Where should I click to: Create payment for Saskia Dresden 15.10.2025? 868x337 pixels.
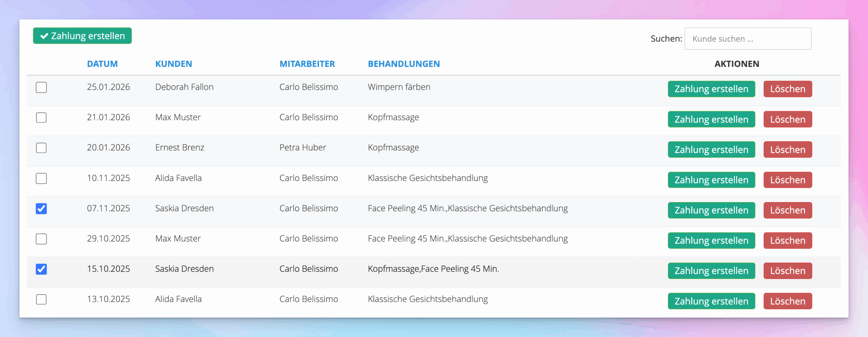click(711, 271)
